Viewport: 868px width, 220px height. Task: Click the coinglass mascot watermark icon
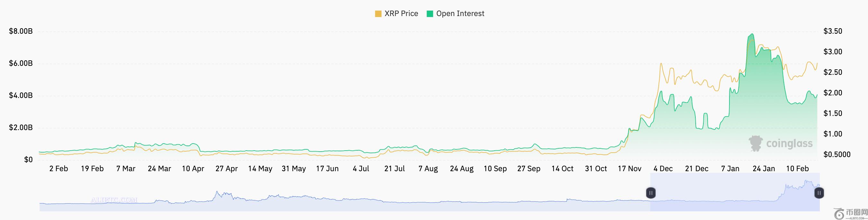(x=756, y=143)
